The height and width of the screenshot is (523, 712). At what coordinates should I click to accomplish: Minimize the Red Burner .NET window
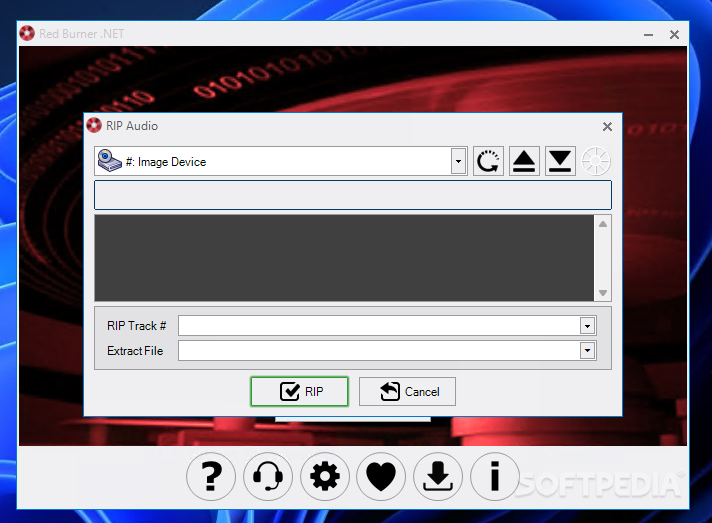648,35
